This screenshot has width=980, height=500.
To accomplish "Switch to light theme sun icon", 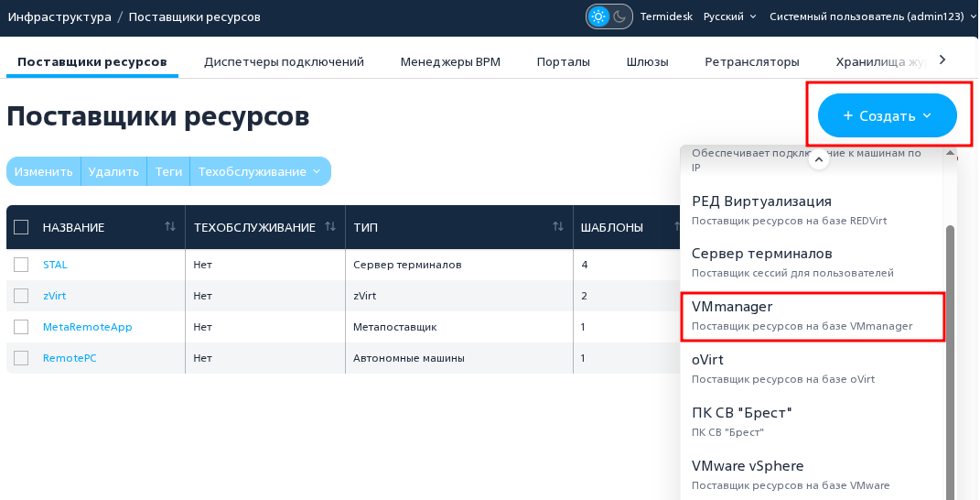I will coord(598,16).
